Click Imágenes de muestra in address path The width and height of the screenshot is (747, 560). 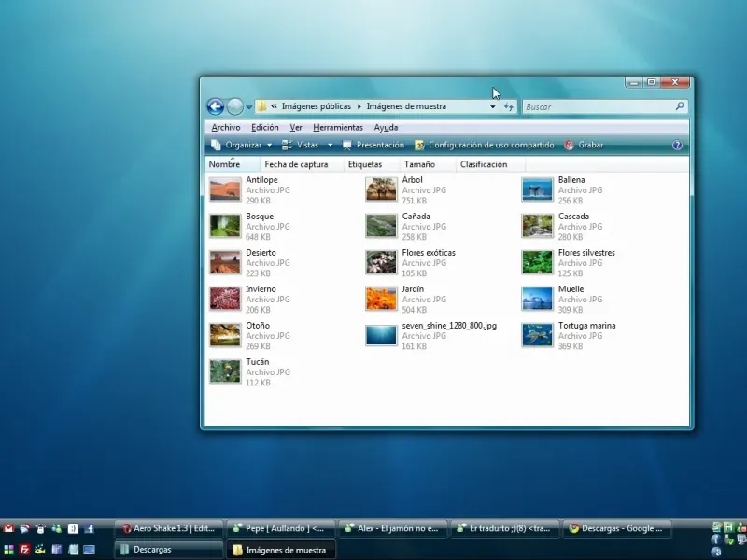406,106
